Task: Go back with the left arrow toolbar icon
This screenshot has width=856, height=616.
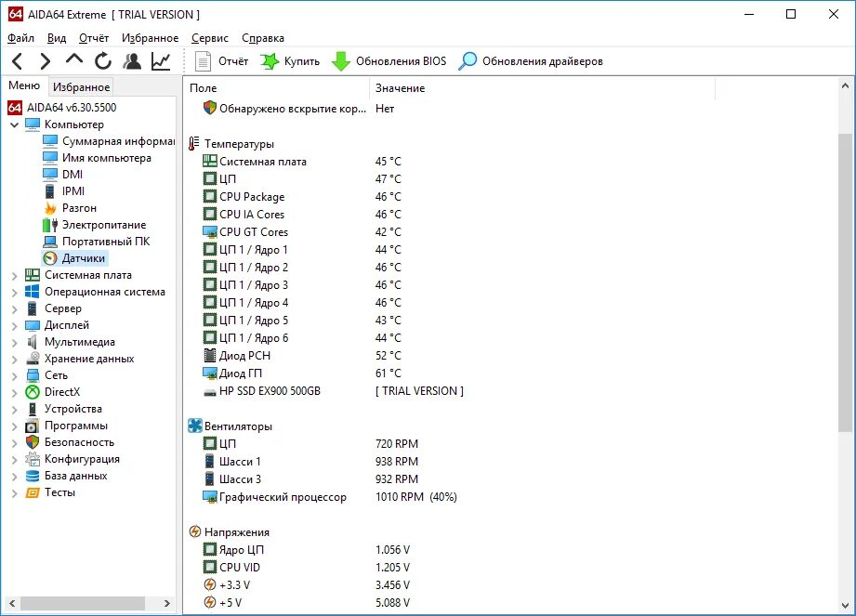Action: tap(17, 61)
